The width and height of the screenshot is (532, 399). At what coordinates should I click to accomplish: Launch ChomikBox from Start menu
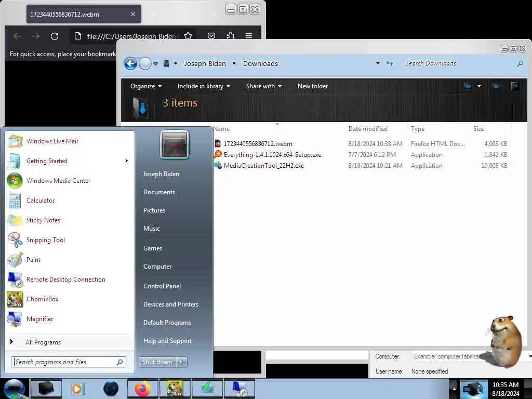pyautogui.click(x=43, y=299)
